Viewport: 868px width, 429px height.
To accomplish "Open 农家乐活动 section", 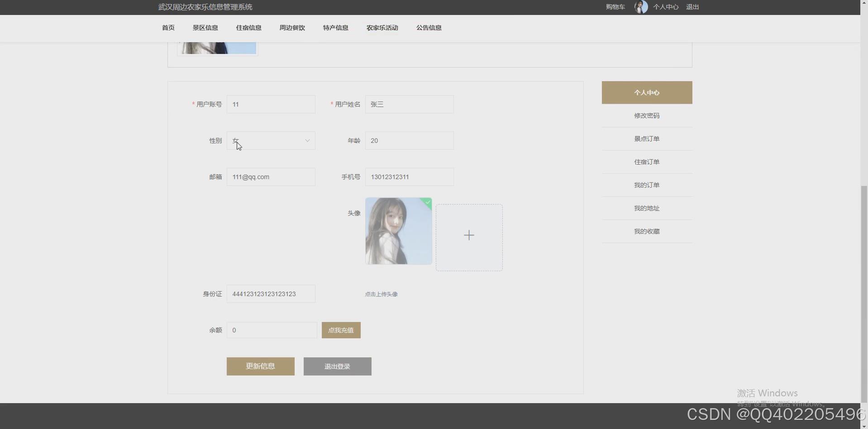I will [382, 28].
